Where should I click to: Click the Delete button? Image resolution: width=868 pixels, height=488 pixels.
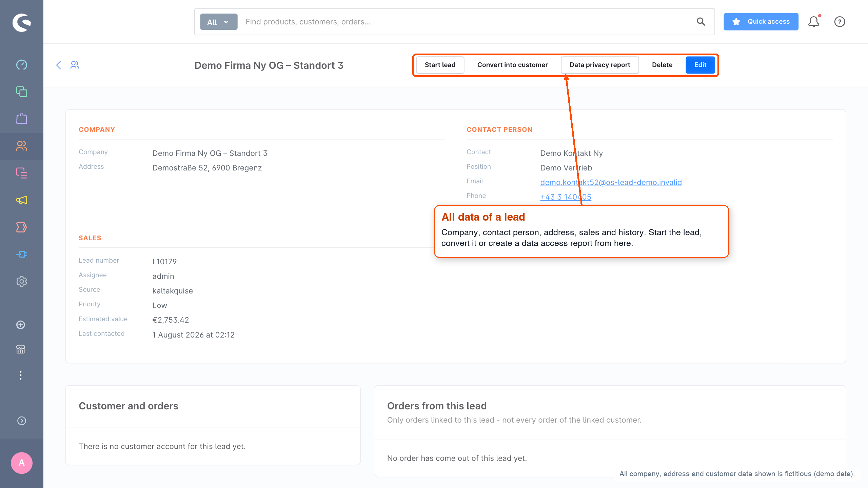(x=662, y=65)
